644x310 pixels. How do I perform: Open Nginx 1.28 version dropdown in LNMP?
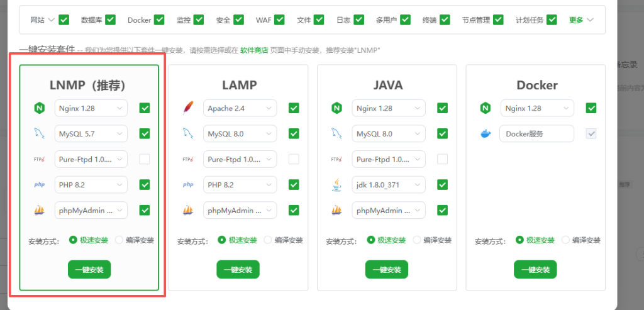[x=91, y=108]
